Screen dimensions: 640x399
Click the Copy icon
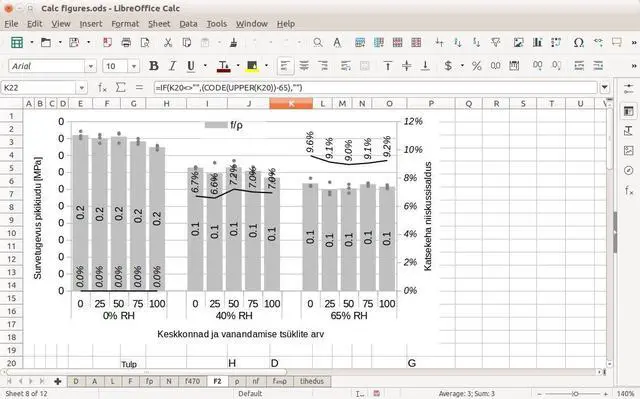(x=187, y=42)
